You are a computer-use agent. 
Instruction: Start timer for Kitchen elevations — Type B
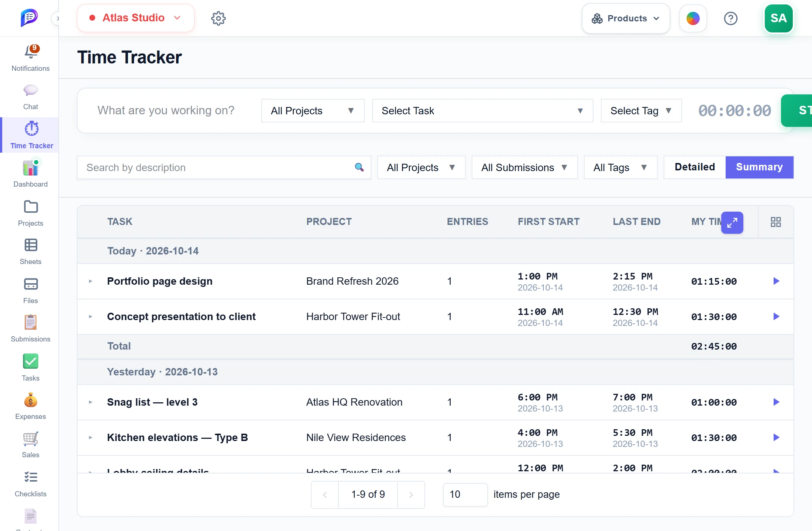[776, 438]
